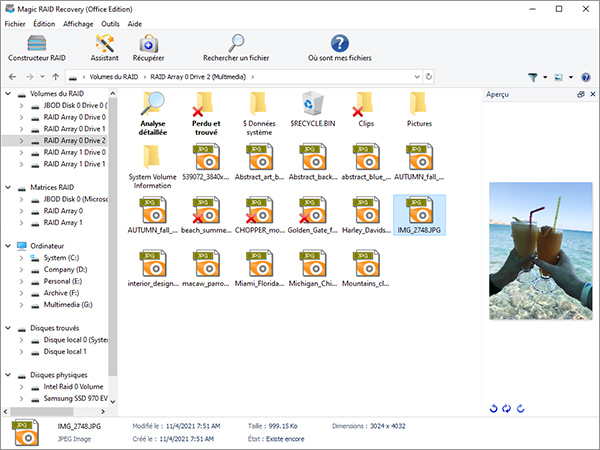Open the deleted Clips folder
The height and width of the screenshot is (450, 600).
[x=366, y=109]
